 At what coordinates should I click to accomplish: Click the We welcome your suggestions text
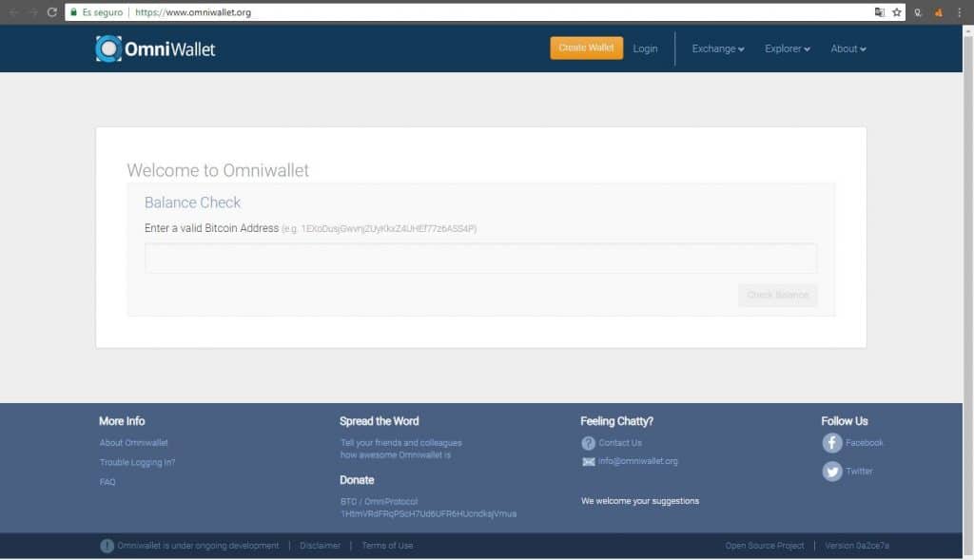pyautogui.click(x=640, y=501)
